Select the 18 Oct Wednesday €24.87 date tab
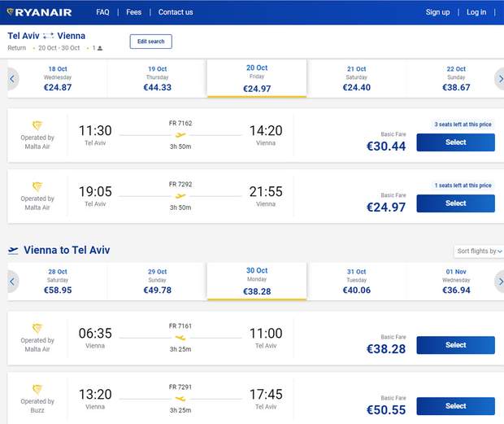 [x=58, y=79]
